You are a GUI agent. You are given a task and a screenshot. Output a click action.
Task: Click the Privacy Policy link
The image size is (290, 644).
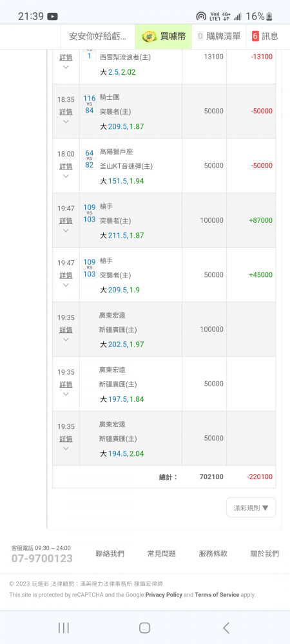coord(164,594)
